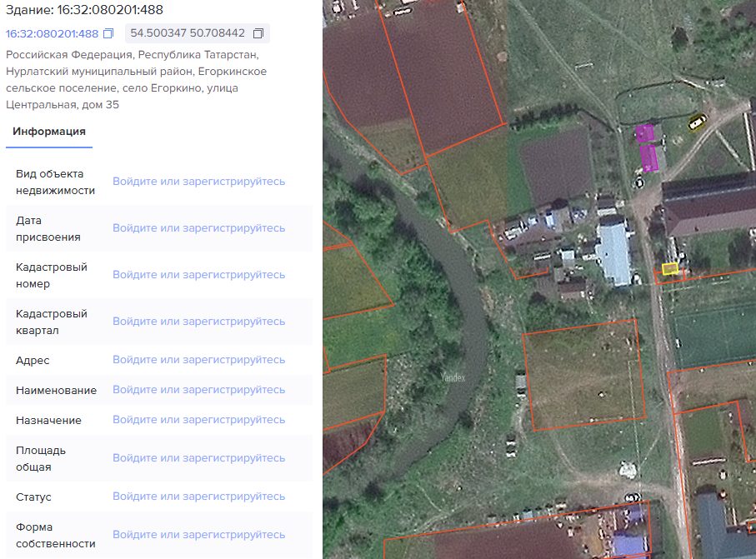The width and height of the screenshot is (756, 559).
Task: Open login link for Форма собственности
Action: point(198,535)
